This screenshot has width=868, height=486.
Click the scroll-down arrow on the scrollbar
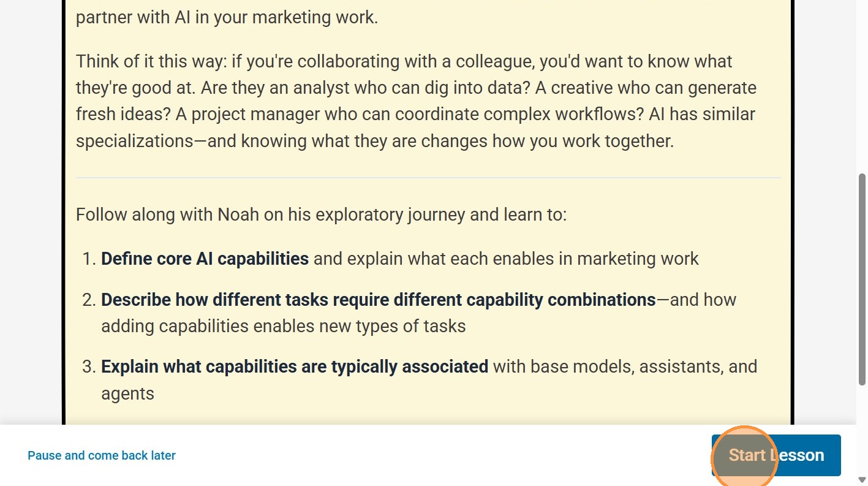[x=862, y=480]
